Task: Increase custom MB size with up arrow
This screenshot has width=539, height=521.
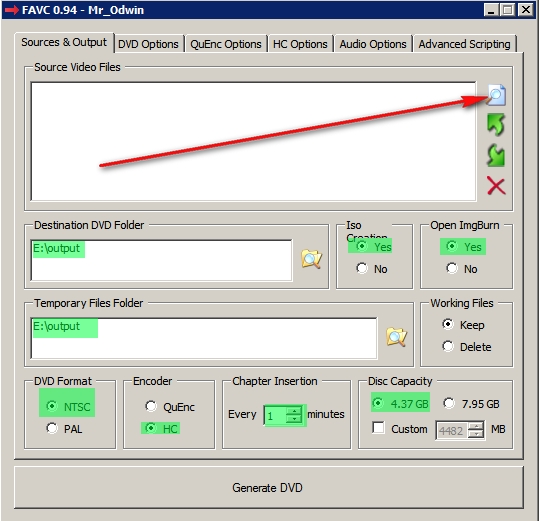Action: [x=476, y=426]
